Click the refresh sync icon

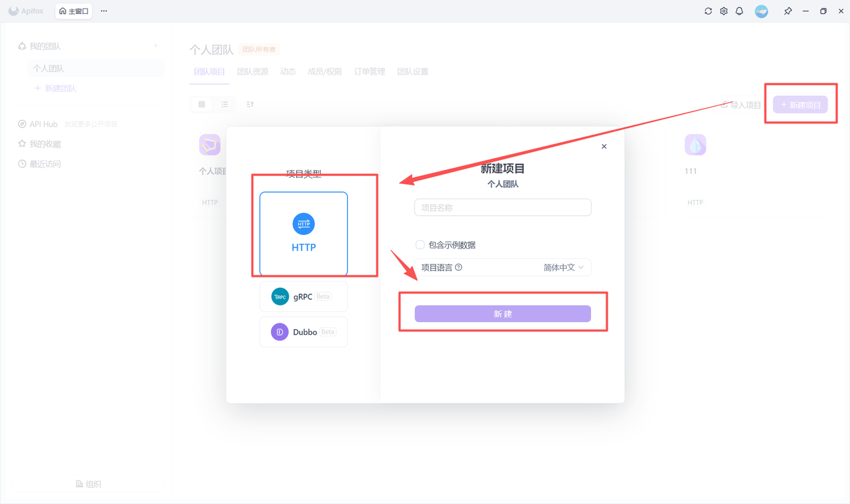coord(708,11)
